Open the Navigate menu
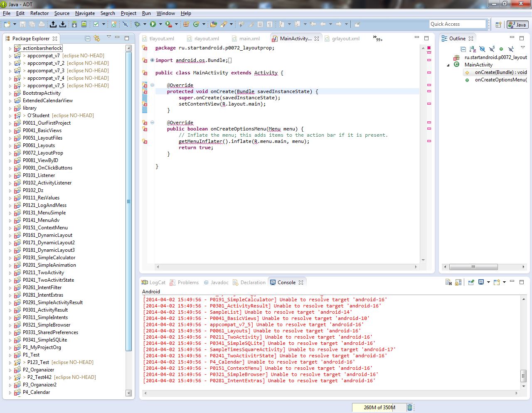532x413 pixels. [x=85, y=13]
